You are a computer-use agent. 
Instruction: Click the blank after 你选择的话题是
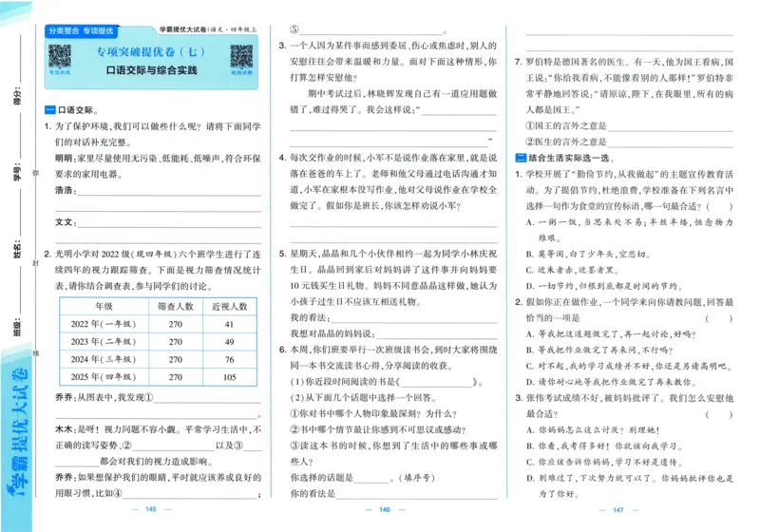pyautogui.click(x=371, y=478)
